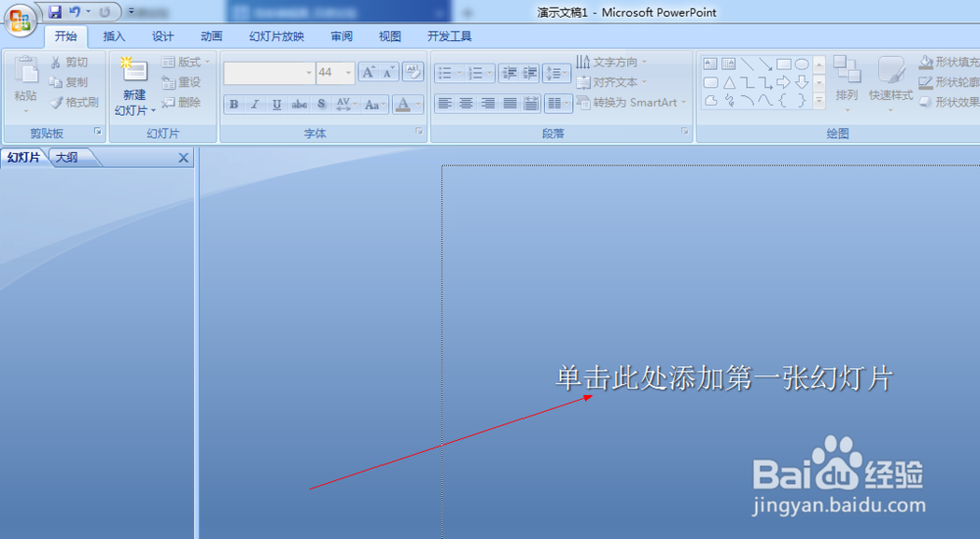Image resolution: width=980 pixels, height=539 pixels.
Task: Click the redo/repeat icon in quick access toolbar
Action: point(105,12)
